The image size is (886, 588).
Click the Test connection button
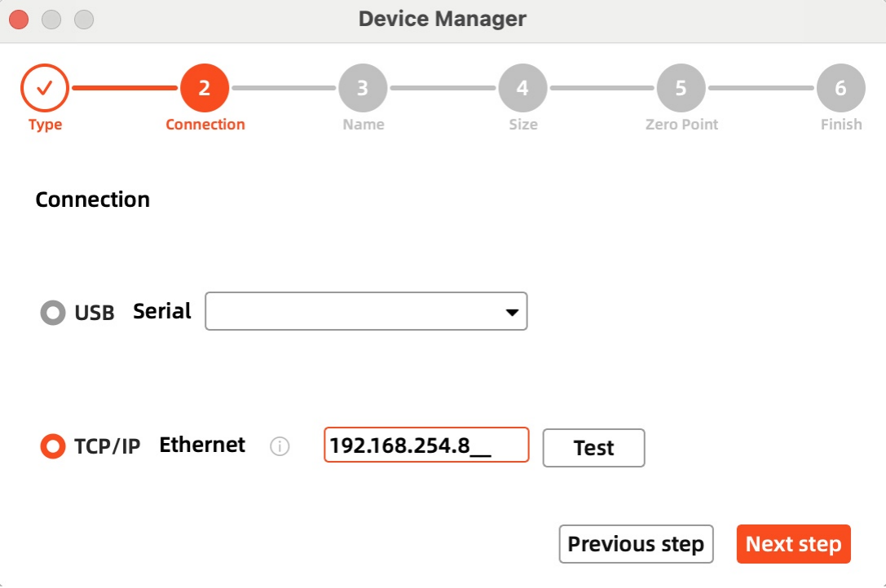click(593, 447)
